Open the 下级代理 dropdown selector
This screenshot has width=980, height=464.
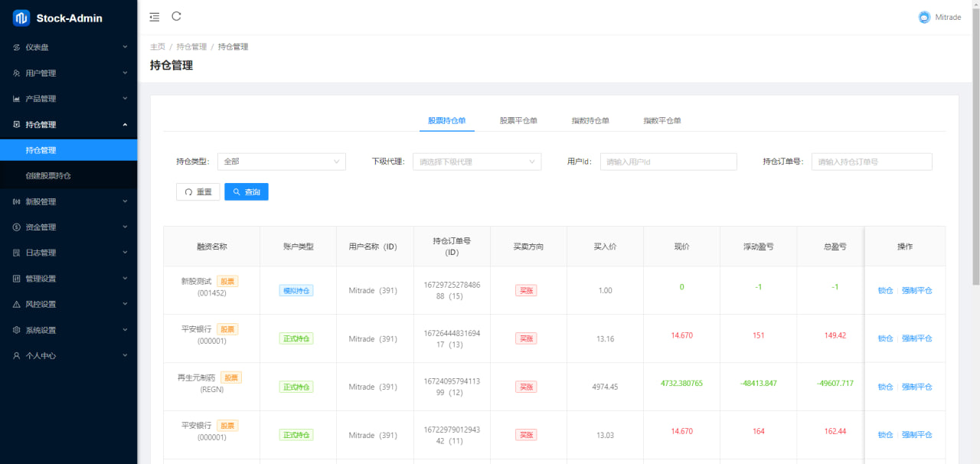coord(476,162)
